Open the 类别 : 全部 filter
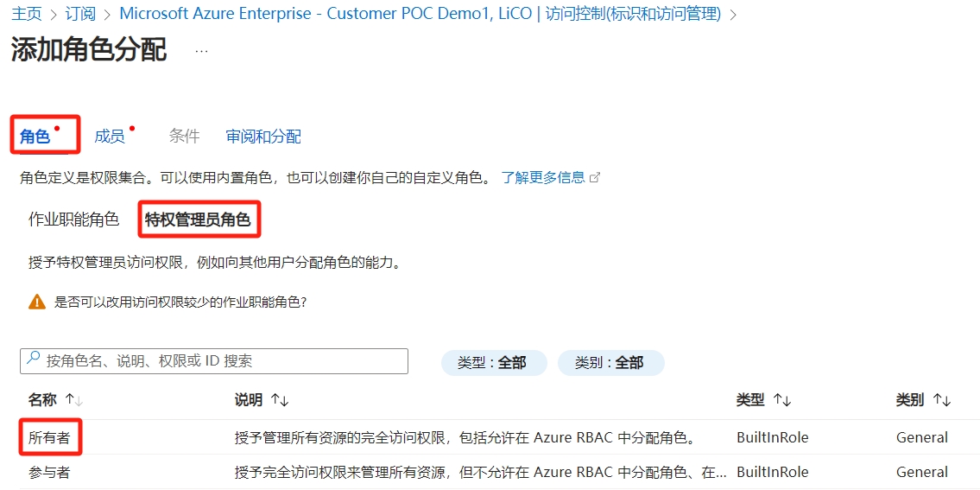980x490 pixels. 610,363
